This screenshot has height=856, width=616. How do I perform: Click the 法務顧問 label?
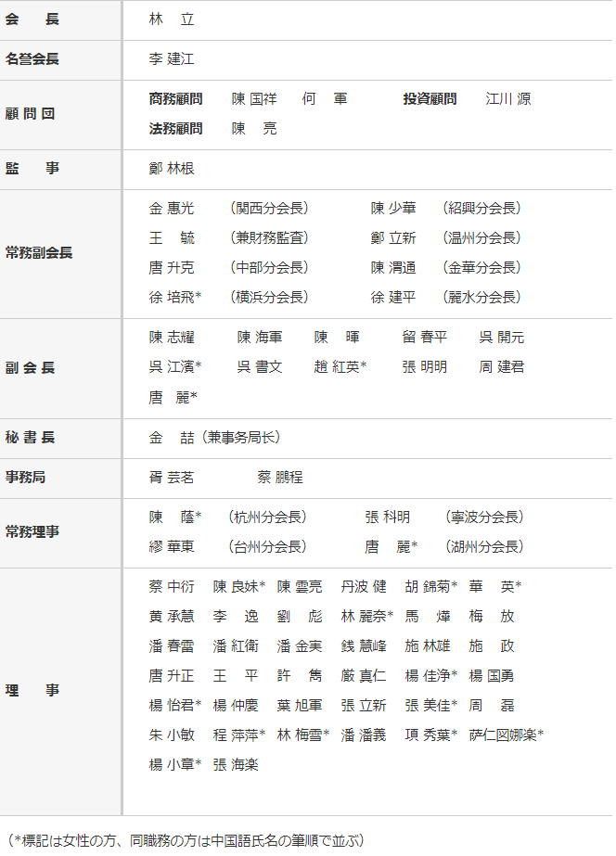click(x=175, y=129)
